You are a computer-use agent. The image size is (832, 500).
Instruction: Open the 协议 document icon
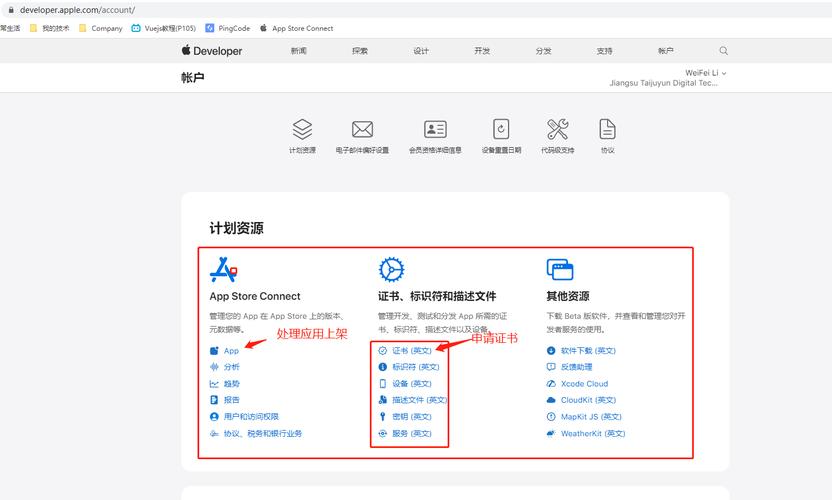click(x=607, y=129)
